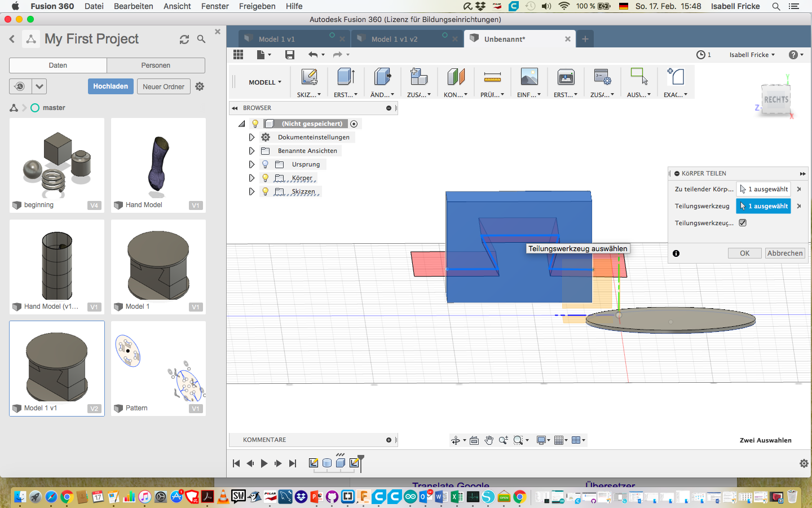Viewport: 812px width, 508px height.
Task: Select the Prüfen measure tool icon
Action: point(492,77)
